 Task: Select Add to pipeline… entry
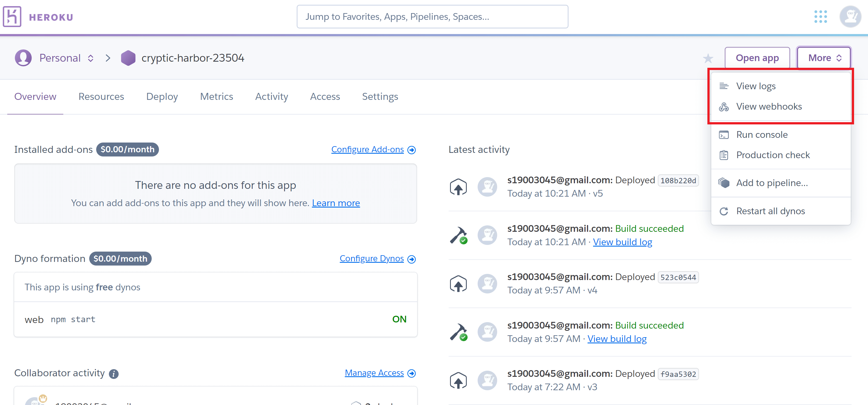[780, 183]
